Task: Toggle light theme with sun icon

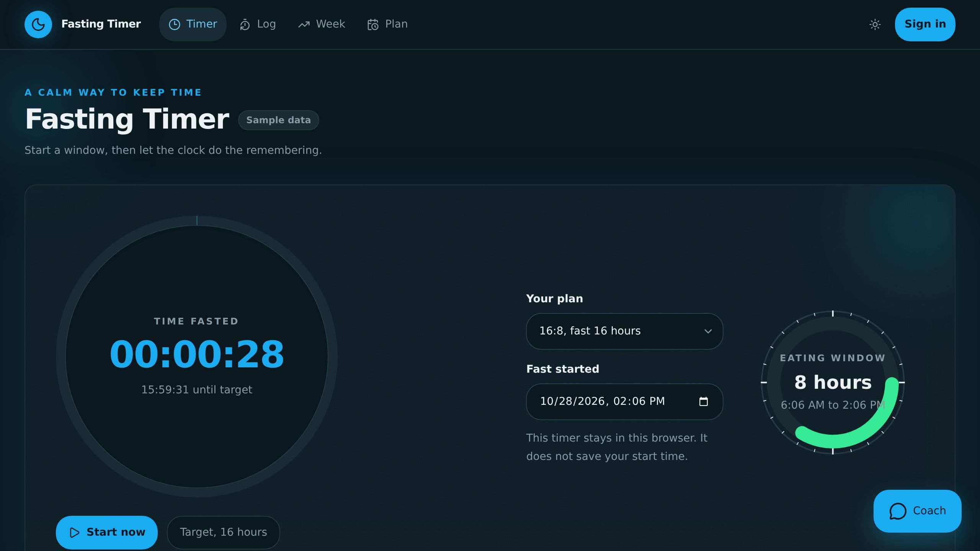Action: coord(875,24)
